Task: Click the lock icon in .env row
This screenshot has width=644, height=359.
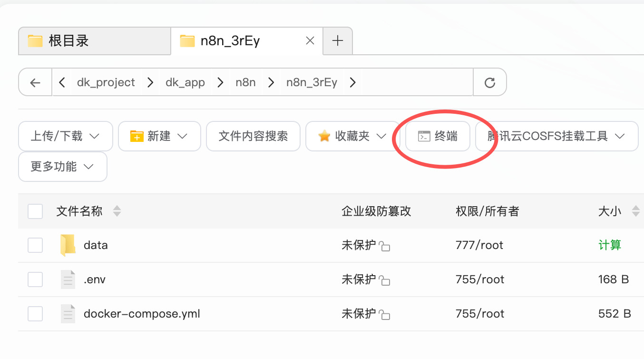Action: 385,281
